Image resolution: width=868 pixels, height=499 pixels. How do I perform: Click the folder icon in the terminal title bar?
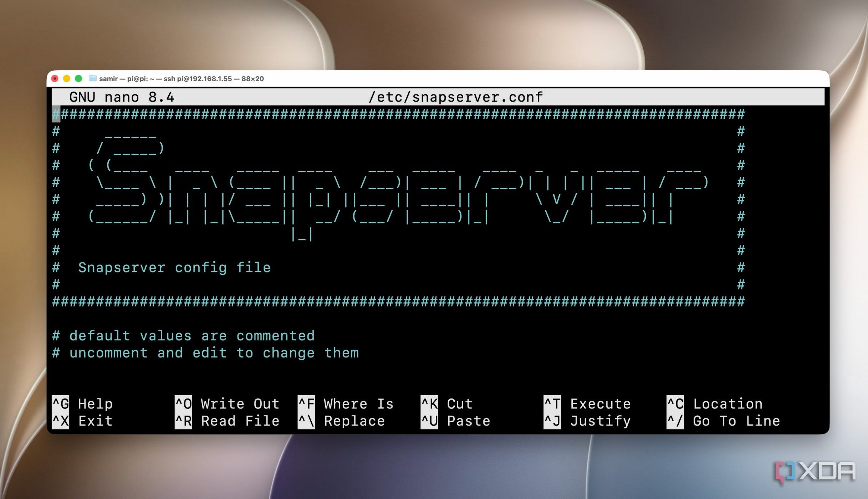coord(93,78)
